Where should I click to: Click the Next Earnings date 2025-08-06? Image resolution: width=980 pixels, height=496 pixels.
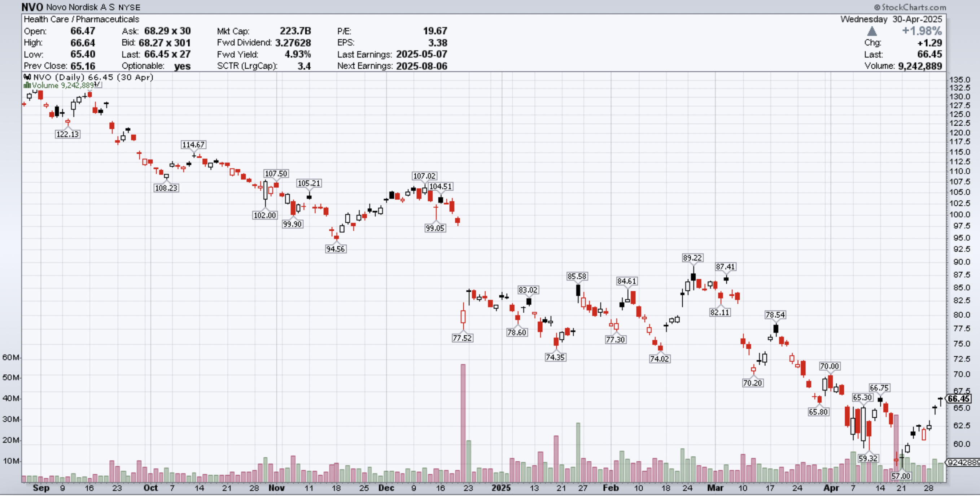pyautogui.click(x=421, y=66)
